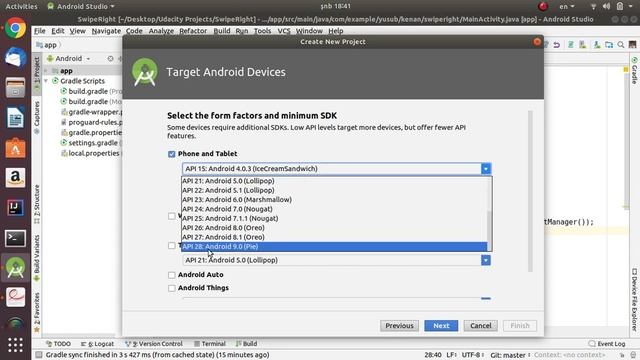This screenshot has width=640, height=360.
Task: Cancel the Create New Project dialog
Action: click(x=480, y=326)
